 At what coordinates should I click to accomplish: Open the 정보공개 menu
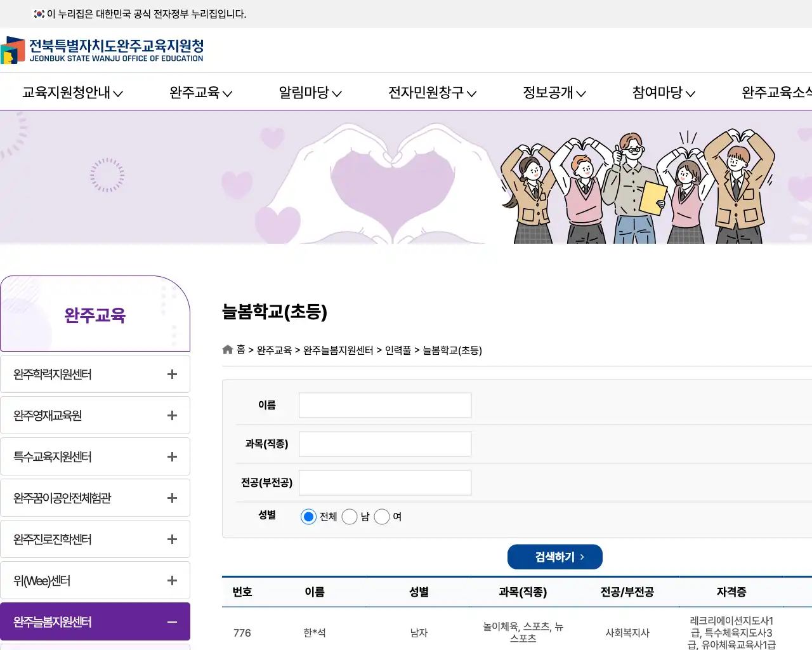[x=553, y=93]
